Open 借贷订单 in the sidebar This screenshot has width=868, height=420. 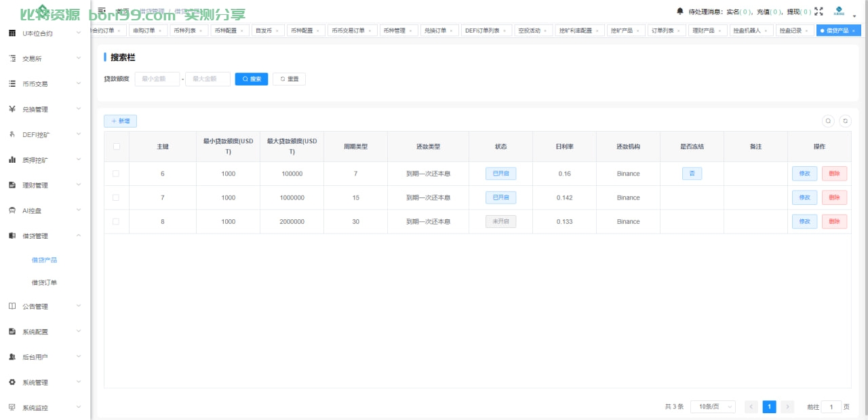click(x=45, y=282)
